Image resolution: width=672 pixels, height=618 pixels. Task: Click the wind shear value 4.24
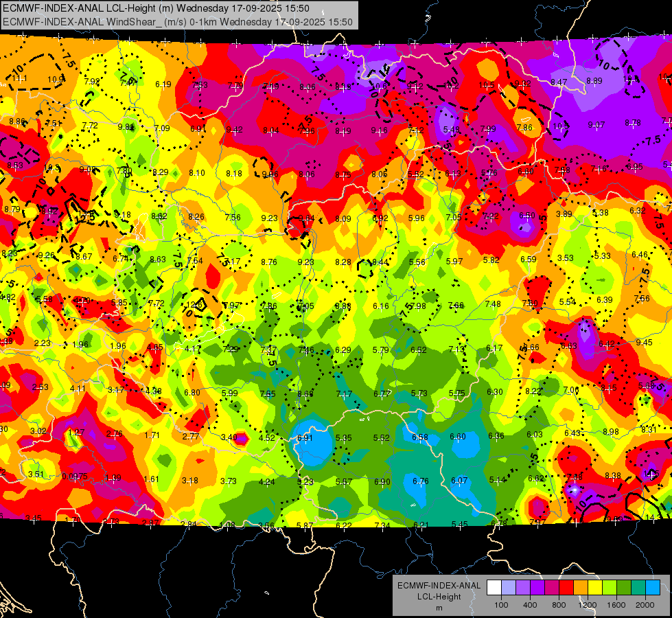266,481
